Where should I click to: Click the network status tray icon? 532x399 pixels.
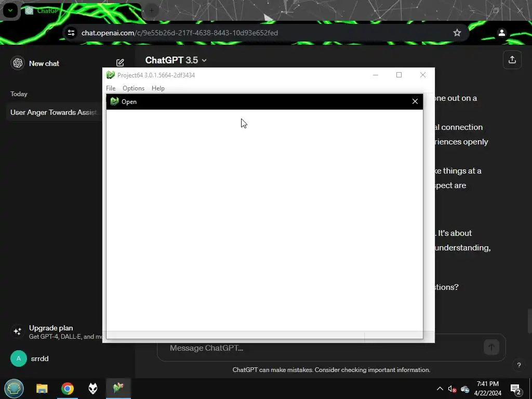coord(465,389)
